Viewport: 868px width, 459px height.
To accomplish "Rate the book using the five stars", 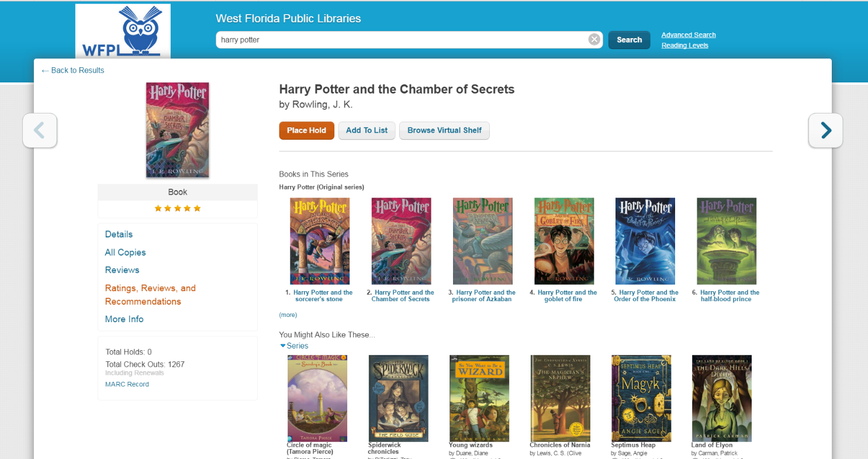I will click(x=178, y=209).
